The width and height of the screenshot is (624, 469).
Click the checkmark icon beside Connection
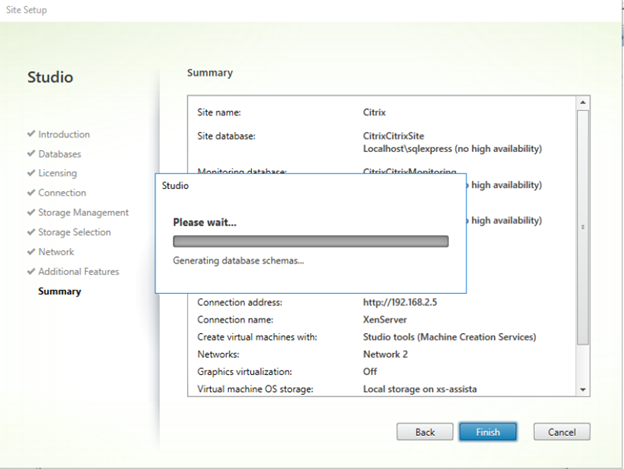(x=32, y=193)
